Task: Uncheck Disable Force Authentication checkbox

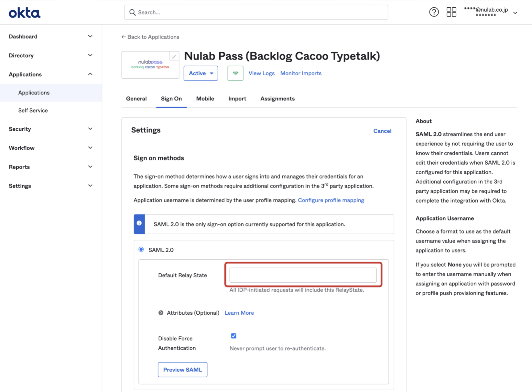Action: (234, 336)
